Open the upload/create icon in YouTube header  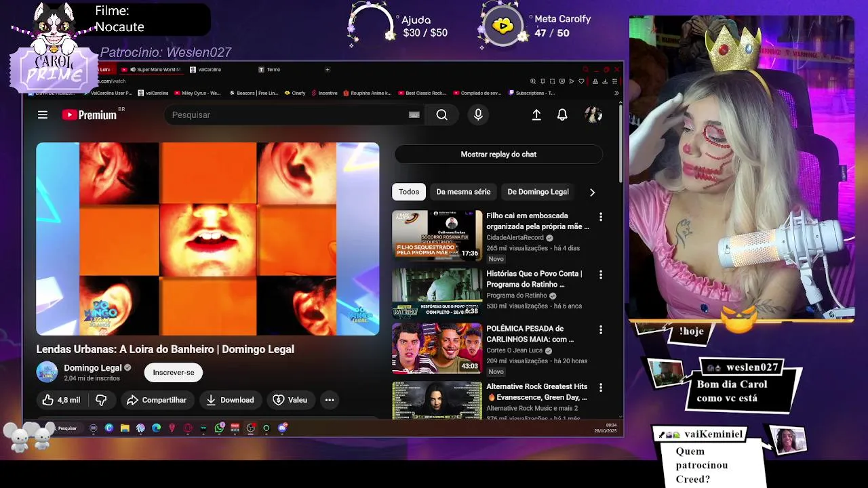[536, 115]
